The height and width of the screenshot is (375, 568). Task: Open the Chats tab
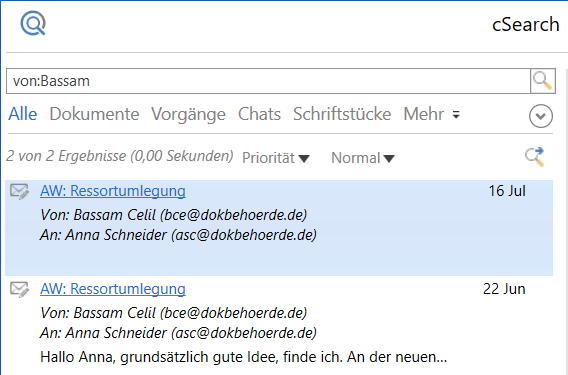point(259,114)
